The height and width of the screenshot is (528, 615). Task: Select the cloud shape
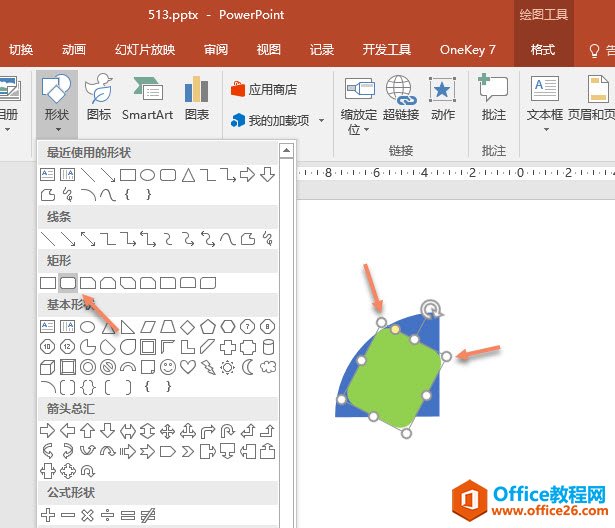(268, 367)
